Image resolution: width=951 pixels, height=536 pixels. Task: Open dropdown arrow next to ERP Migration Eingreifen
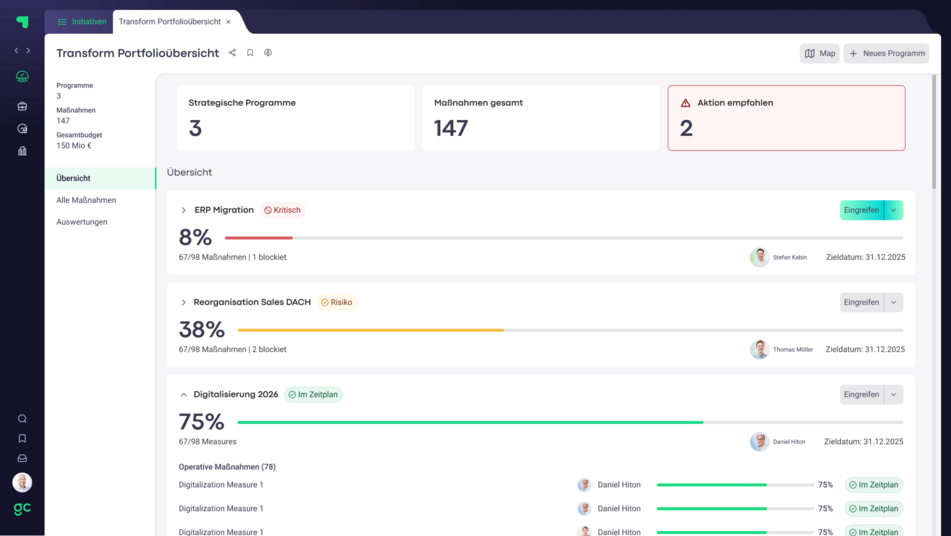coord(894,210)
